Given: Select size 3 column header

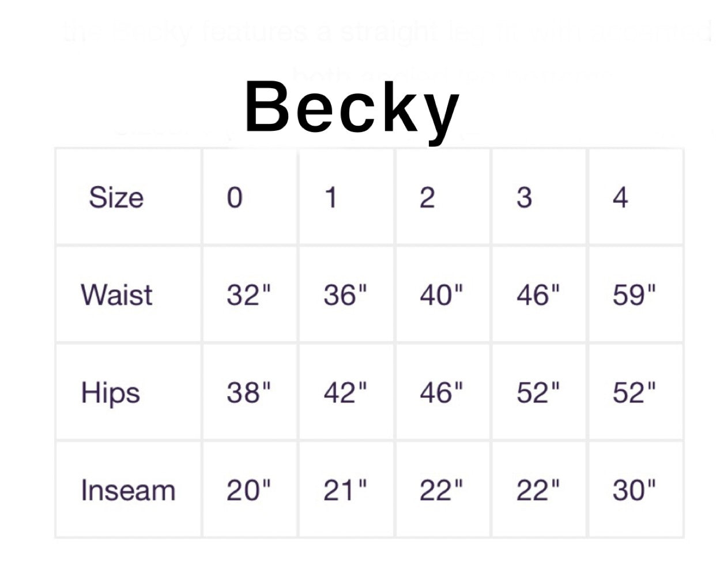Looking at the screenshot, I should (x=524, y=198).
